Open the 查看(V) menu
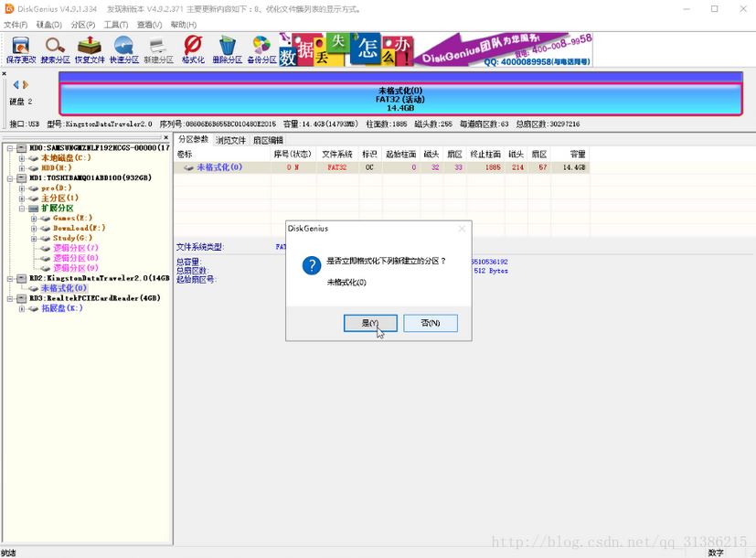The image size is (756, 558). 149,25
